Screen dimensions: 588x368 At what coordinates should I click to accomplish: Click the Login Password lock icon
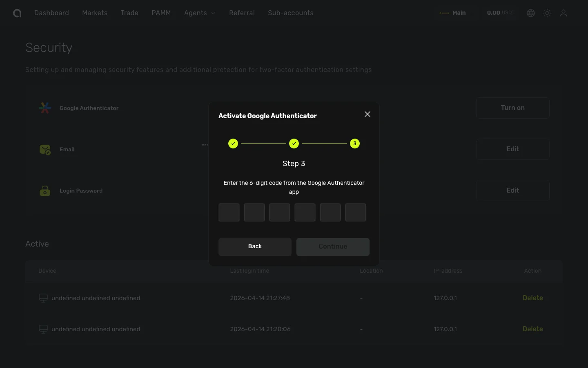tap(45, 191)
